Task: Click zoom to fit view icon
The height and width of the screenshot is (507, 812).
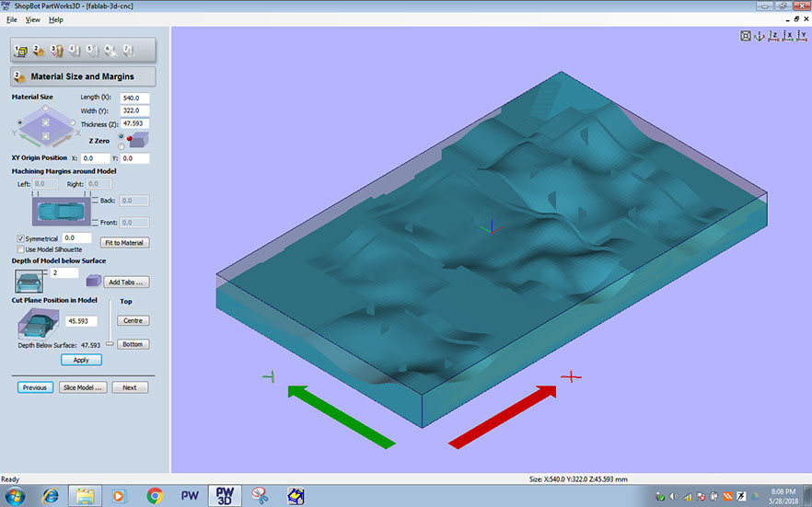Action: [745, 36]
